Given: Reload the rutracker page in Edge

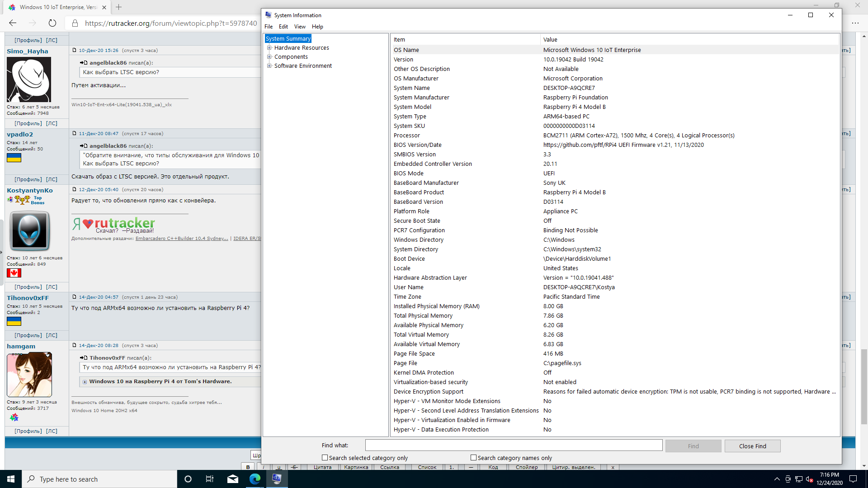Looking at the screenshot, I should point(52,23).
